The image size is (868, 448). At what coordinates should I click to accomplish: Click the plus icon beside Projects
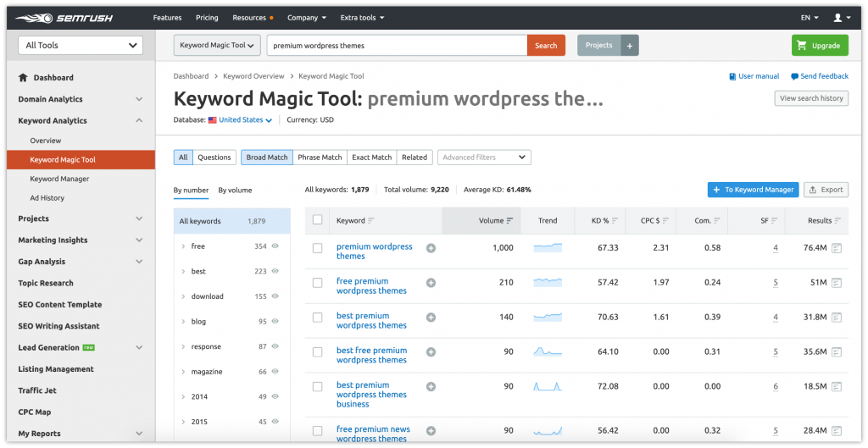630,46
